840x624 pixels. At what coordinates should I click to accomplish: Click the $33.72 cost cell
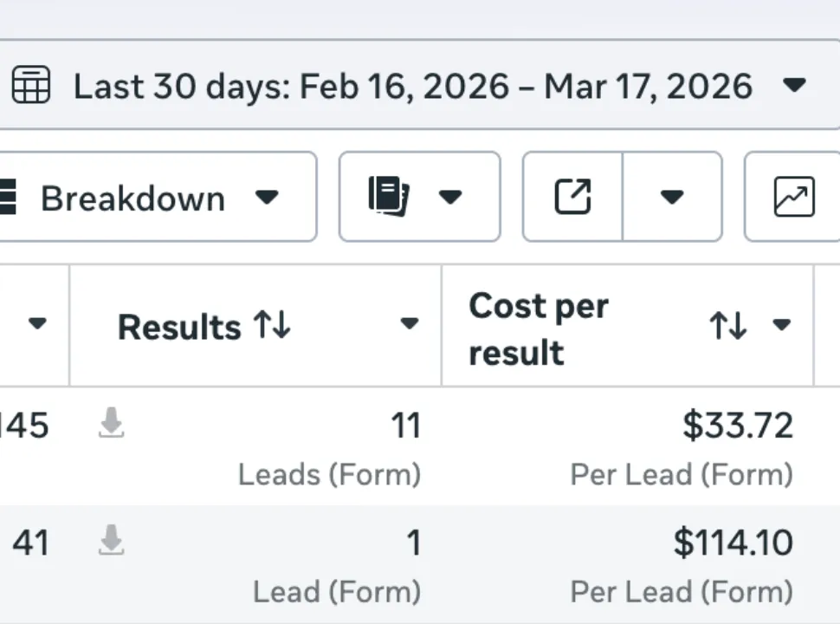pos(737,426)
